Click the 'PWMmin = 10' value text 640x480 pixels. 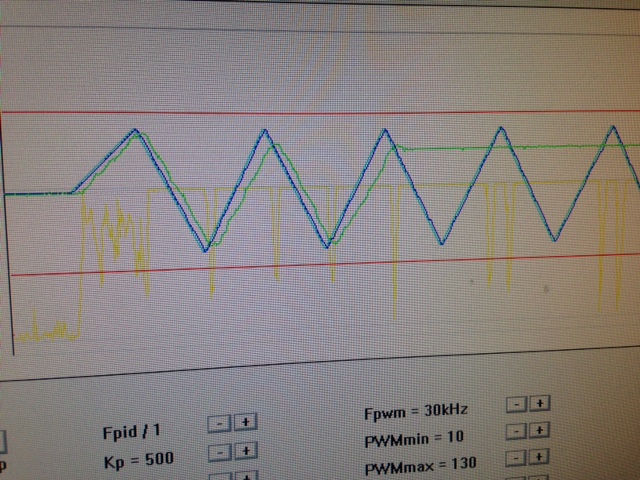point(414,439)
